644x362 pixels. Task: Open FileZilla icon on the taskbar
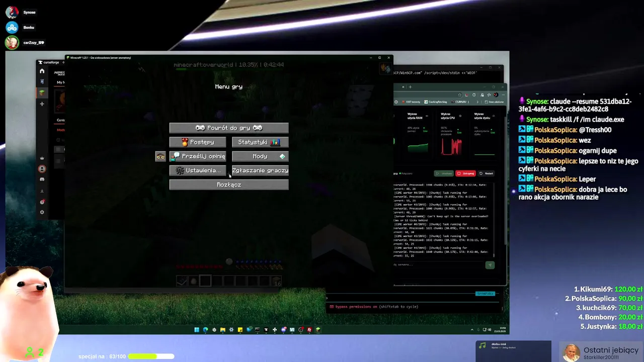pyautogui.click(x=309, y=330)
